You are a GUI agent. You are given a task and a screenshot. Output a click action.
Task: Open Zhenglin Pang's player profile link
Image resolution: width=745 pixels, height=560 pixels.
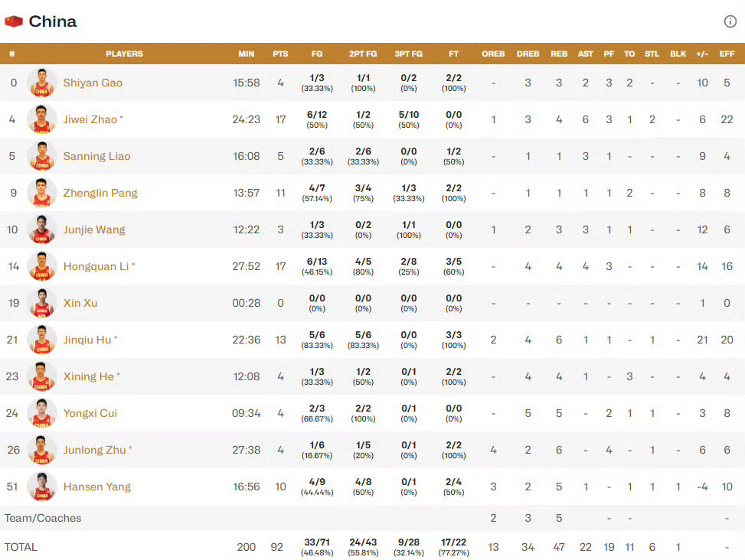pyautogui.click(x=100, y=193)
